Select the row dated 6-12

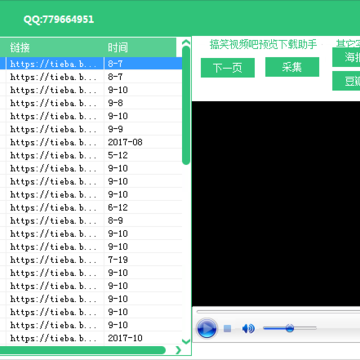tap(91, 208)
